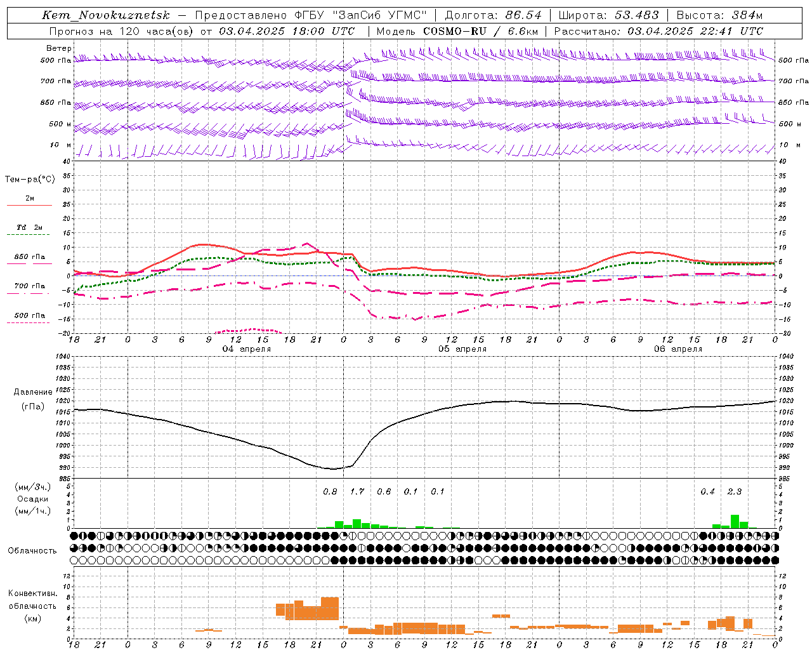Click the '05 апреля' date label

click(462, 349)
